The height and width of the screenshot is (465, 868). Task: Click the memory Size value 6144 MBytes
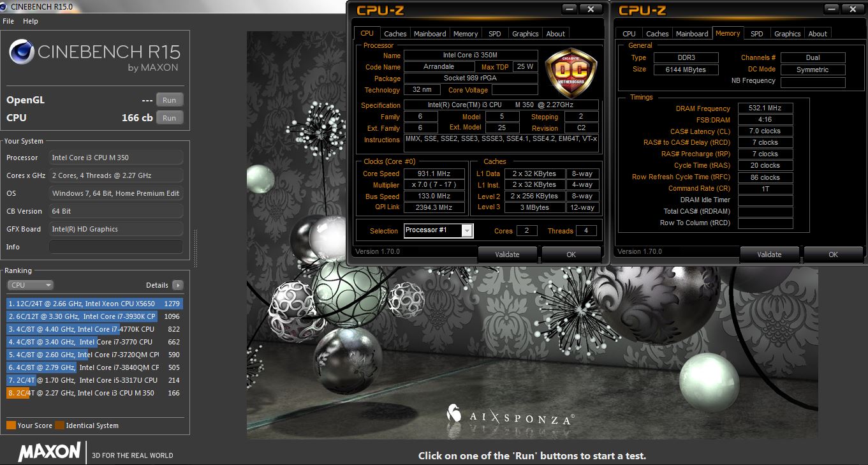click(x=686, y=70)
